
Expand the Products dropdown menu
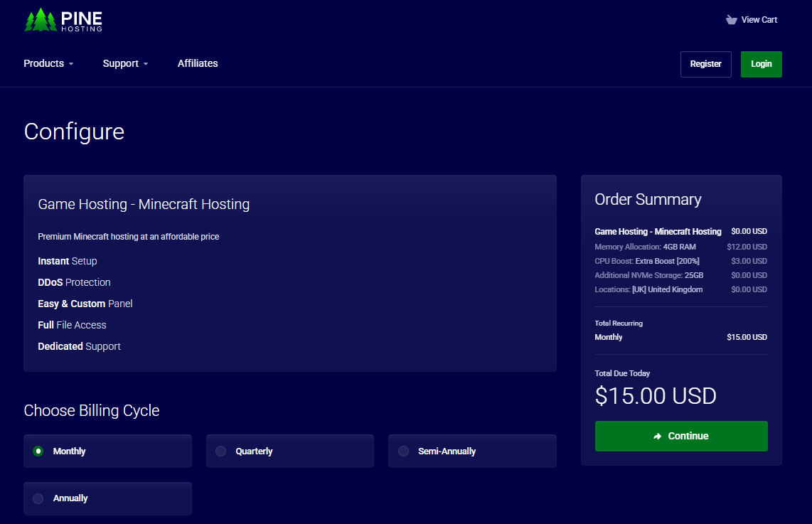(x=48, y=63)
